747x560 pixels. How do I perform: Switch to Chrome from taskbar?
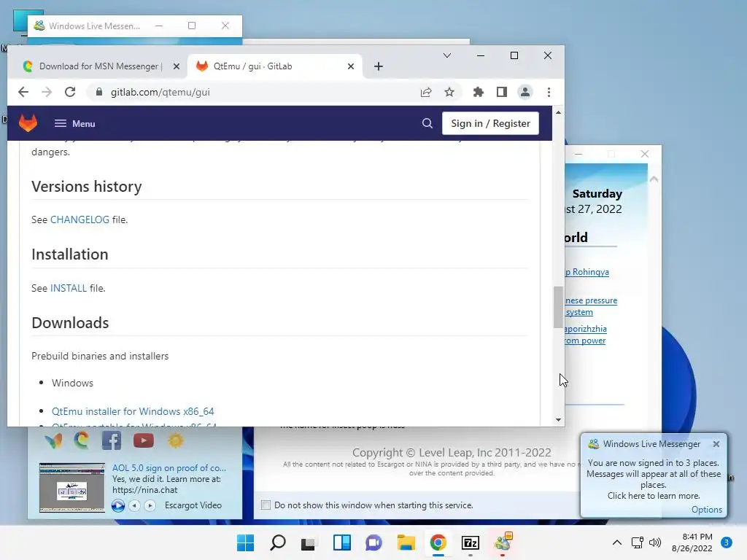(438, 542)
